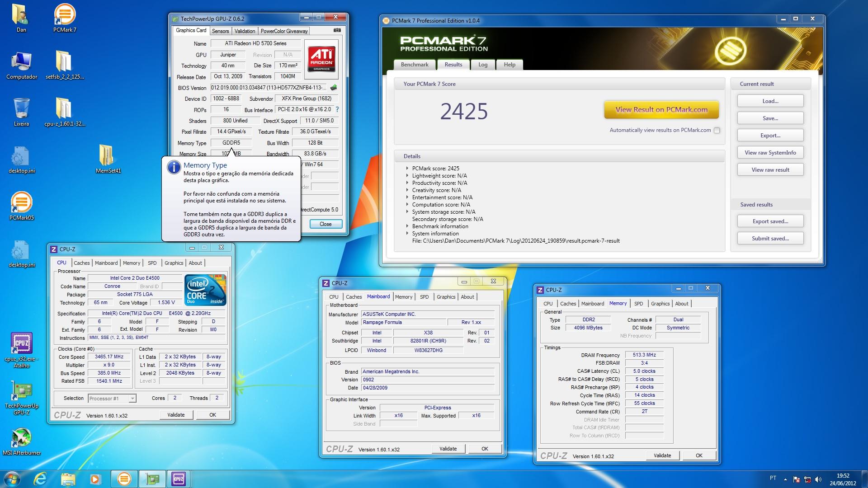This screenshot has width=868, height=488.
Task: Expand the Productivity score detail
Action: (407, 183)
